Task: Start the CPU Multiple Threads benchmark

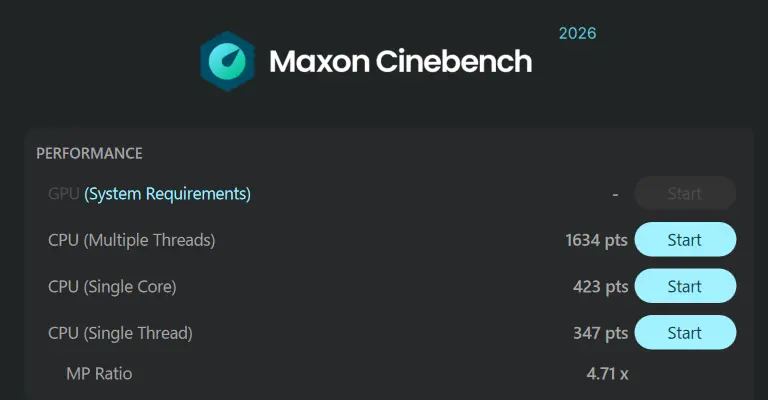Action: point(685,240)
